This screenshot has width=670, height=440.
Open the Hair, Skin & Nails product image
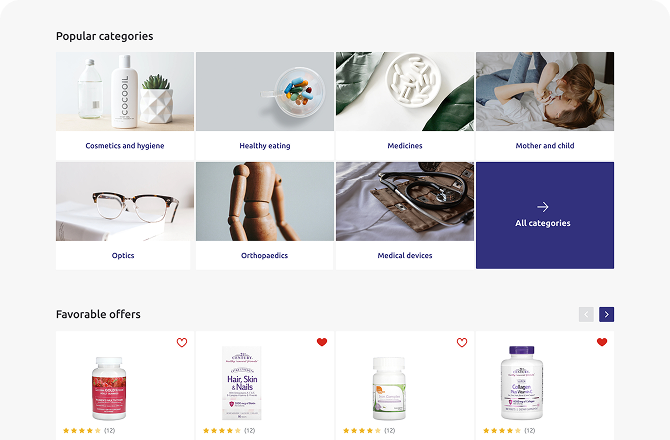tap(242, 383)
